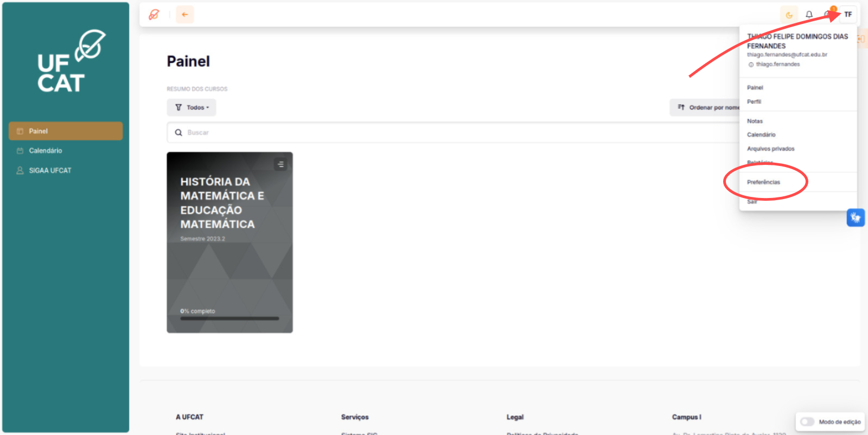This screenshot has height=435, width=868.
Task: Click the orange back arrow button
Action: (185, 15)
